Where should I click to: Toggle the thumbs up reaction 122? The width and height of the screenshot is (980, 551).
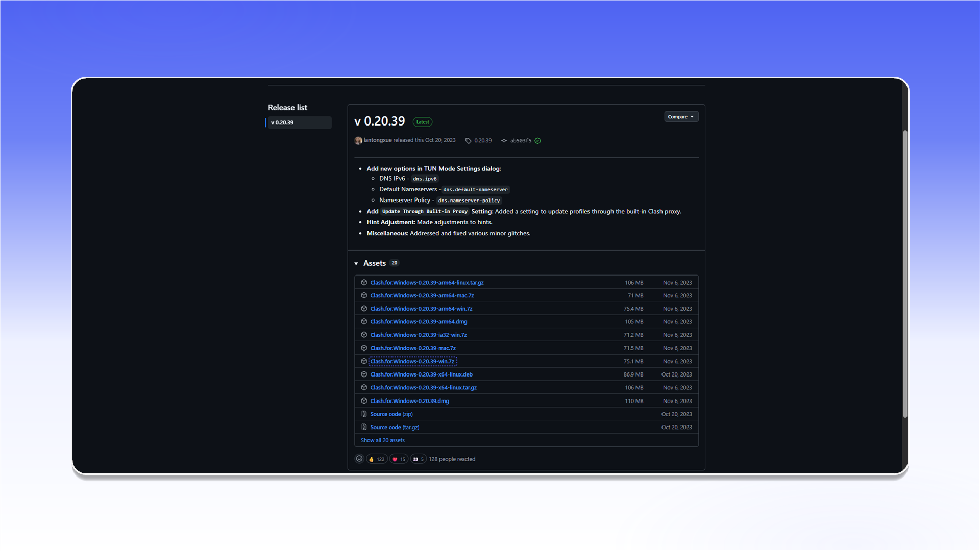click(x=377, y=459)
